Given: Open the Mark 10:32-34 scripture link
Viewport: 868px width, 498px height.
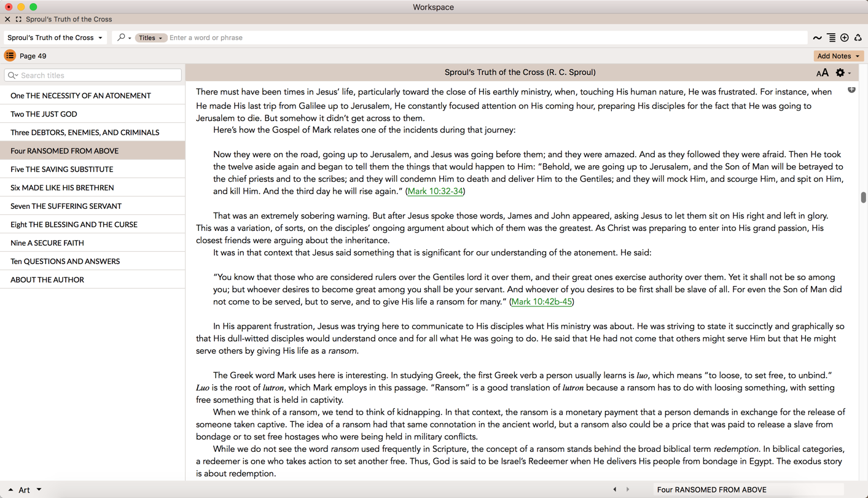Looking at the screenshot, I should coord(436,191).
